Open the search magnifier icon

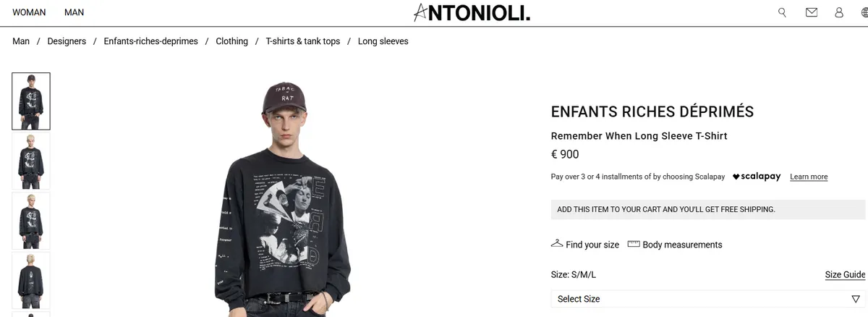pos(782,12)
